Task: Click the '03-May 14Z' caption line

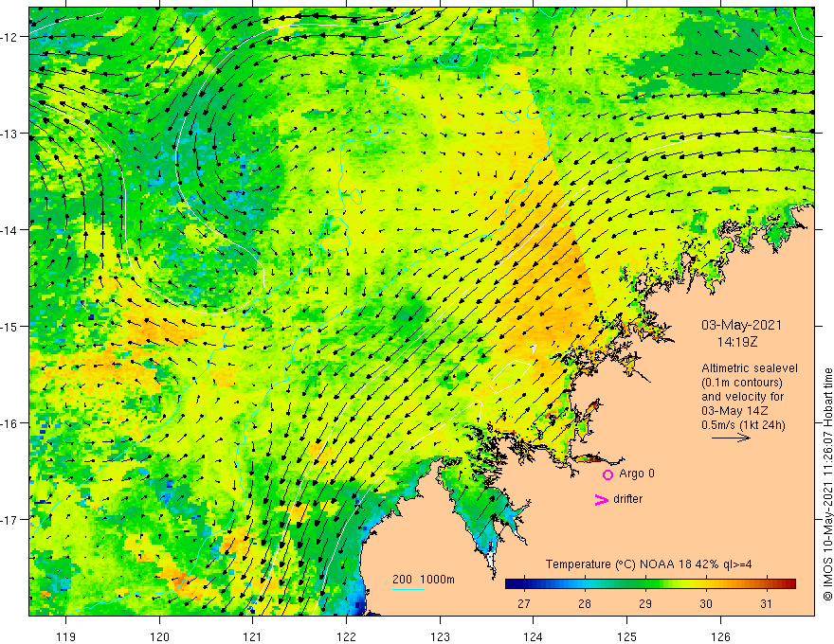Action: (734, 411)
